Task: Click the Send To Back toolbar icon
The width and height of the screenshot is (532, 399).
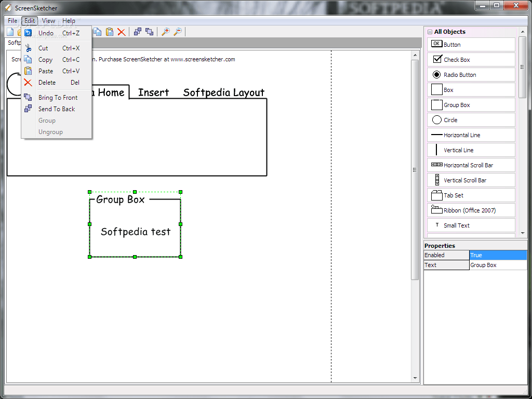Action: (138, 32)
